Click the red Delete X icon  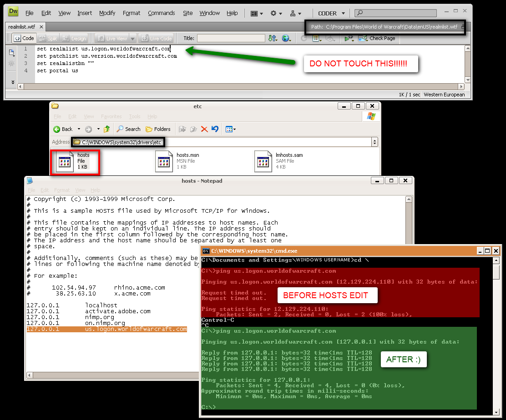coord(204,129)
